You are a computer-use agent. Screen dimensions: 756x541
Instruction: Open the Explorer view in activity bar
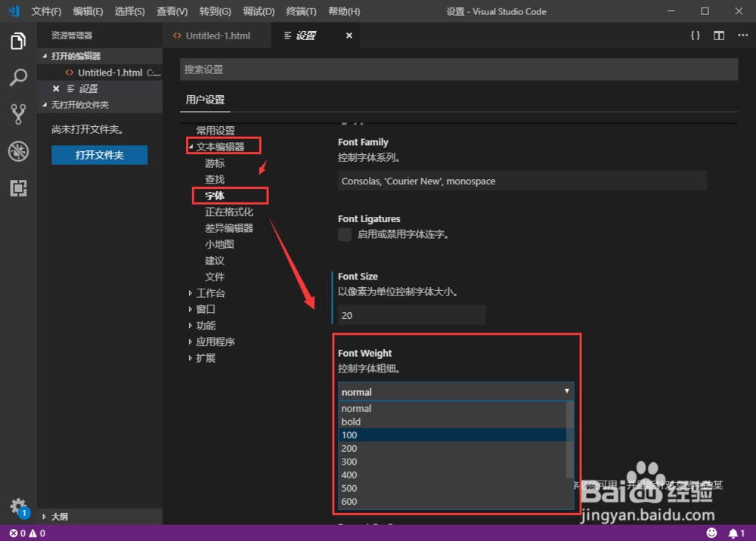[18, 41]
